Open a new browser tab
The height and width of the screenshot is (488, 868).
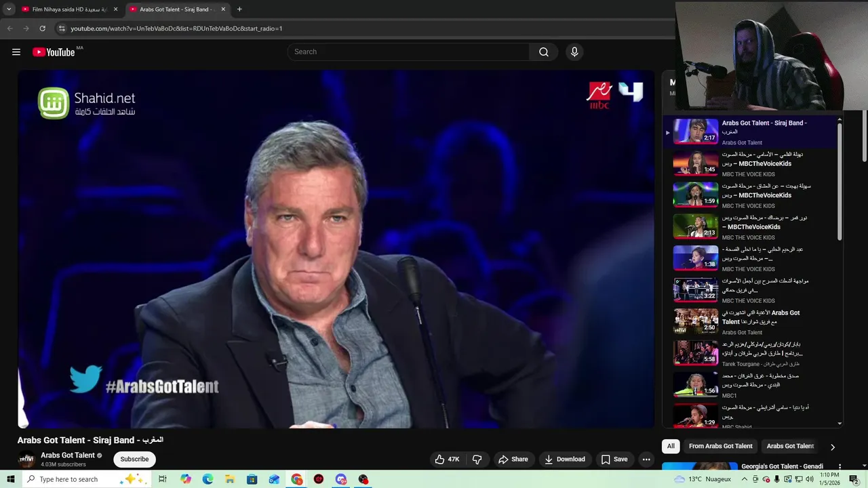click(239, 9)
